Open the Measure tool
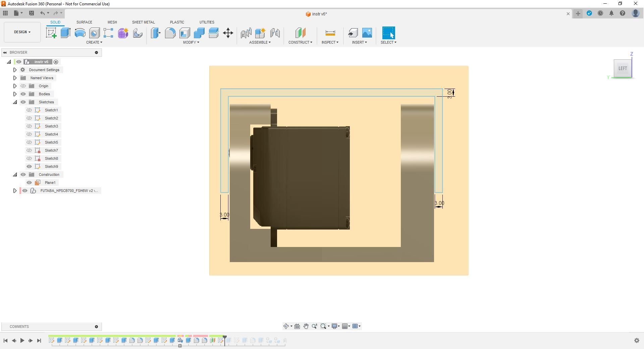This screenshot has width=644, height=349. [x=330, y=33]
